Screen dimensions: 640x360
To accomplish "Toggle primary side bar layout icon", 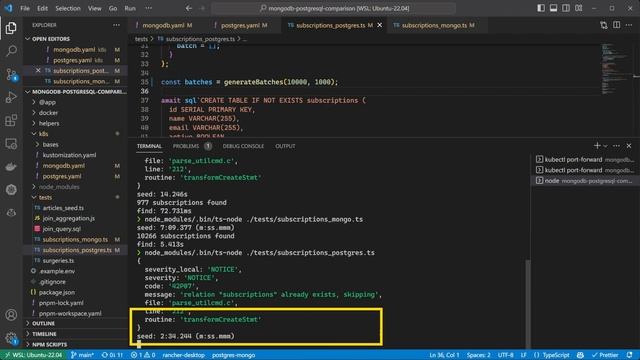I will coord(541,8).
